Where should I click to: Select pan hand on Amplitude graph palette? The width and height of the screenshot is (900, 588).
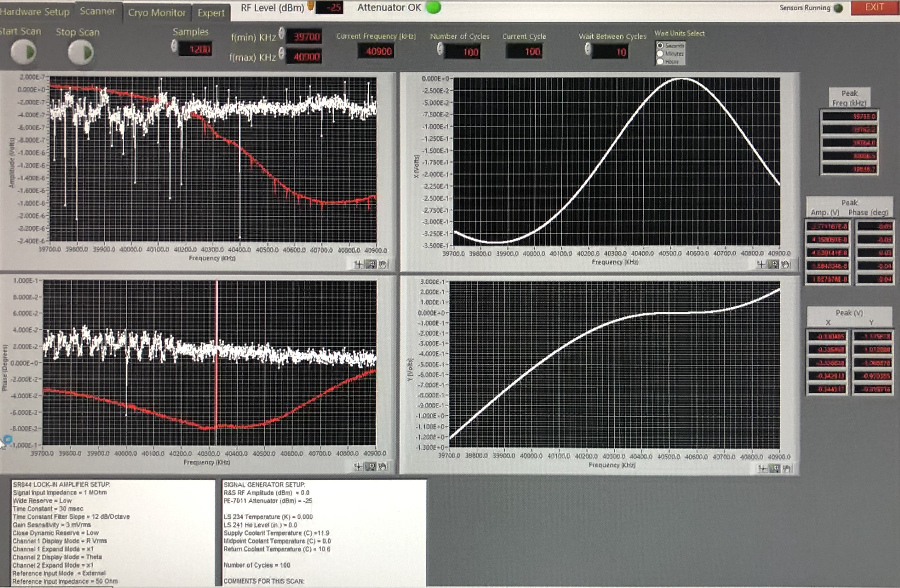(x=383, y=264)
